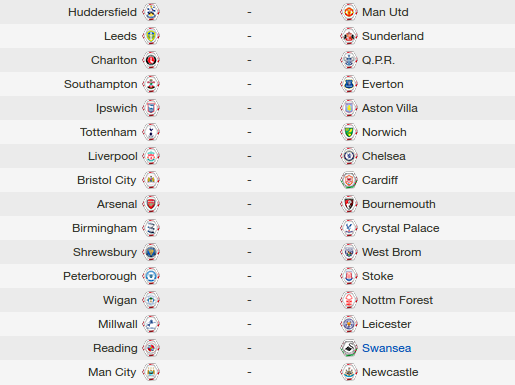Click the Peterborough team name
Image resolution: width=515 pixels, height=385 pixels.
pyautogui.click(x=100, y=276)
